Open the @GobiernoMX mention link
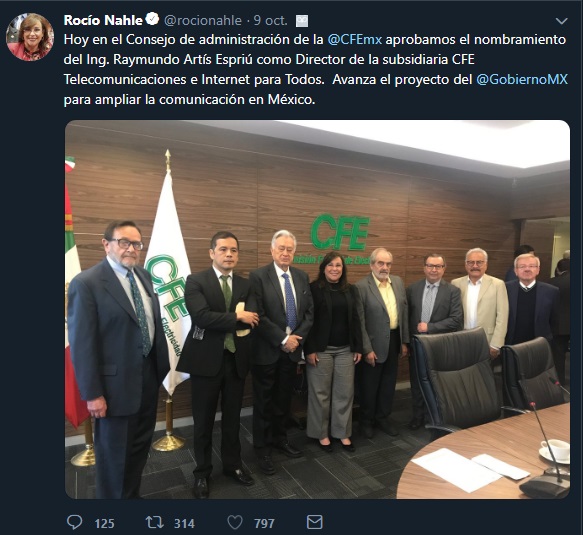The width and height of the screenshot is (583, 535). click(x=522, y=79)
